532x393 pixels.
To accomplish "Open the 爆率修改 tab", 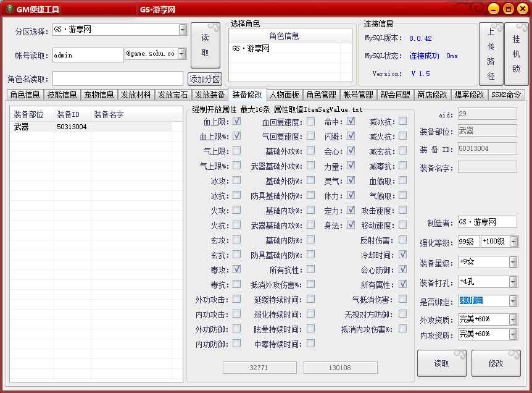I will click(469, 95).
